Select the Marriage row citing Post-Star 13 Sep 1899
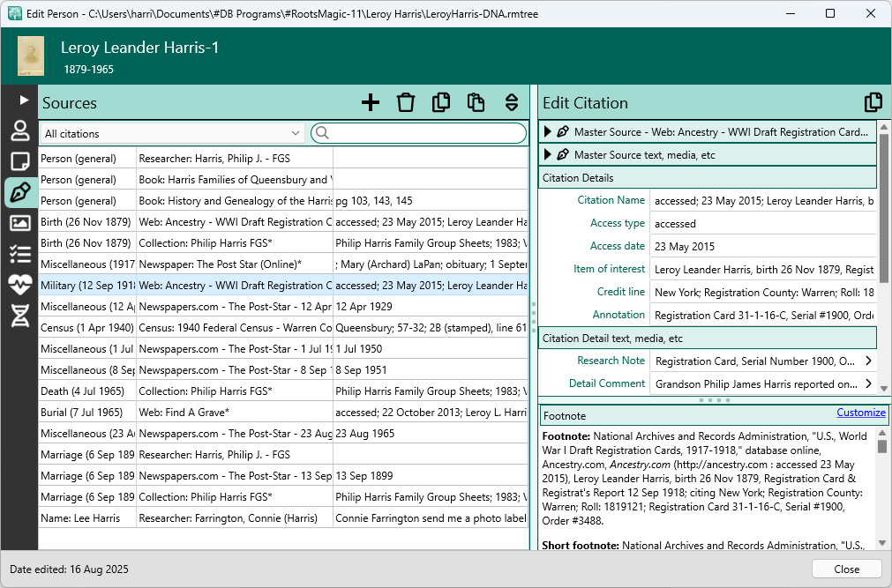 (283, 476)
